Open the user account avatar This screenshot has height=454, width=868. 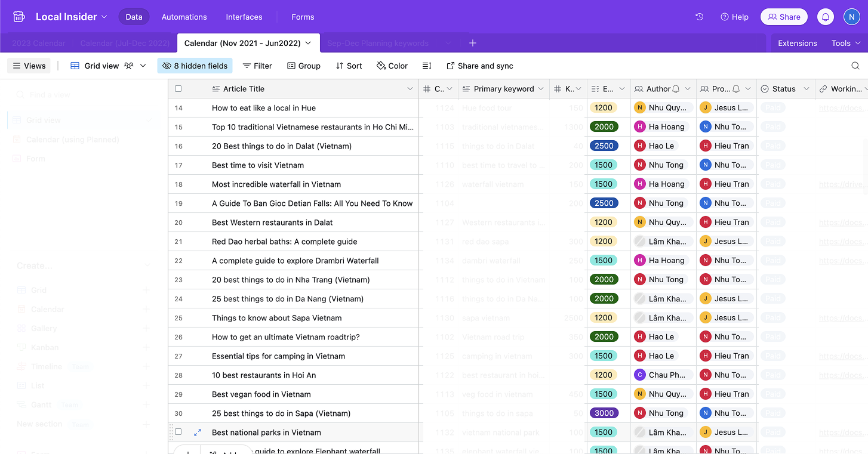851,17
